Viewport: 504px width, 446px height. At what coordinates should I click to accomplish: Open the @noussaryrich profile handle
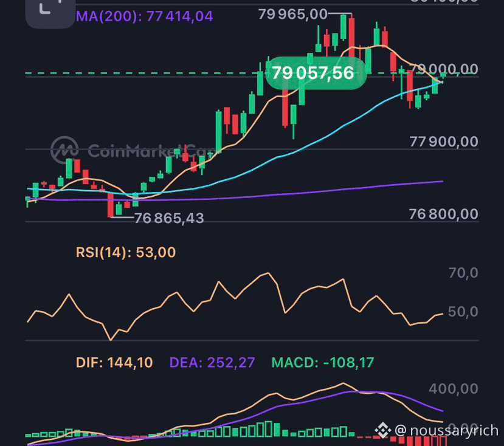pos(446,431)
